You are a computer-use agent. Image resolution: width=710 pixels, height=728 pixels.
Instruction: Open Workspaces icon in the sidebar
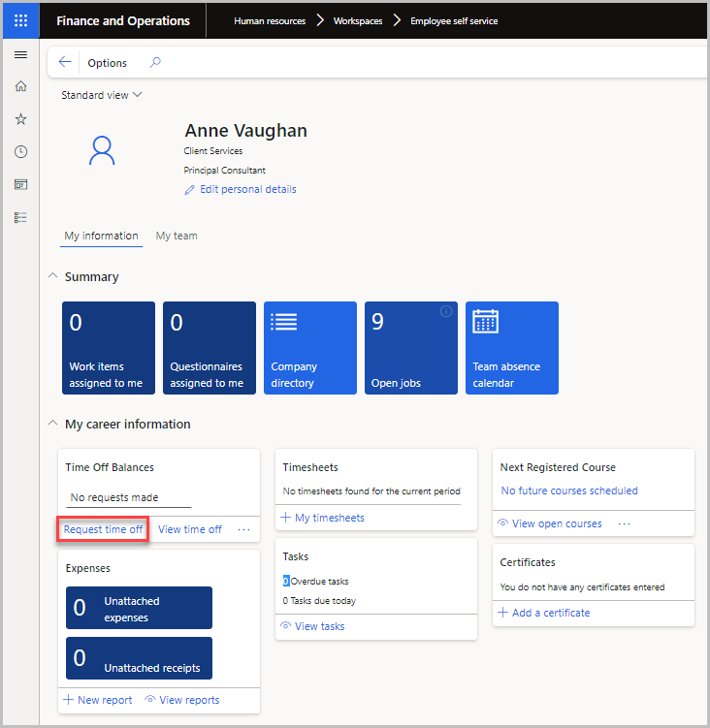point(20,185)
